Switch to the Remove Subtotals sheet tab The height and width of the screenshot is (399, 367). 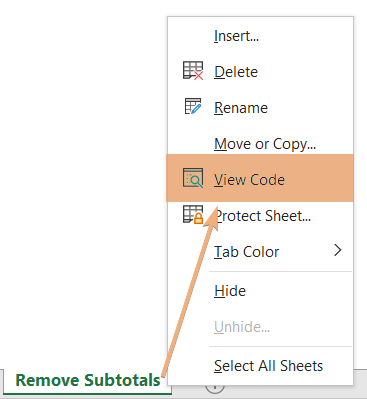pos(88,380)
